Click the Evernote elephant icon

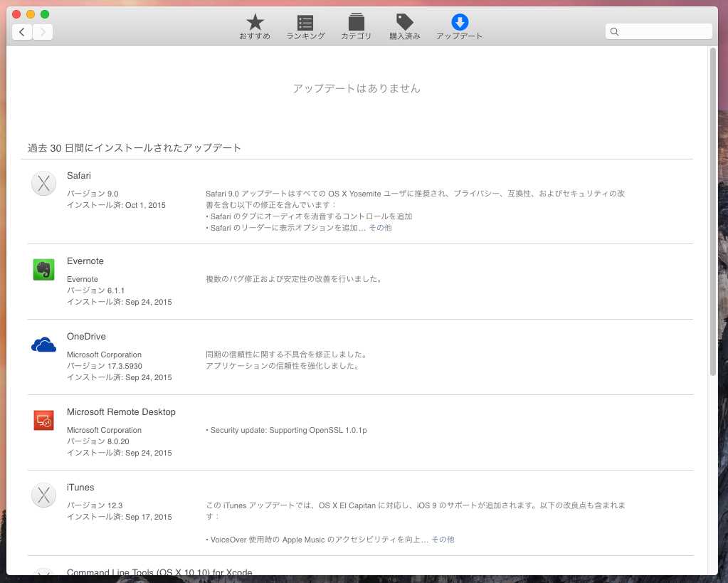click(x=43, y=270)
